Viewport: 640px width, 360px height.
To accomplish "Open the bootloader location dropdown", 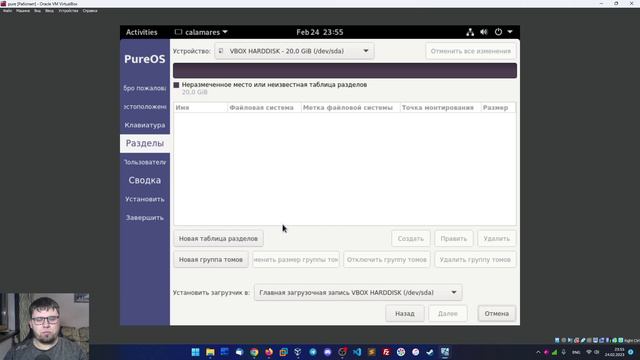I will point(358,292).
